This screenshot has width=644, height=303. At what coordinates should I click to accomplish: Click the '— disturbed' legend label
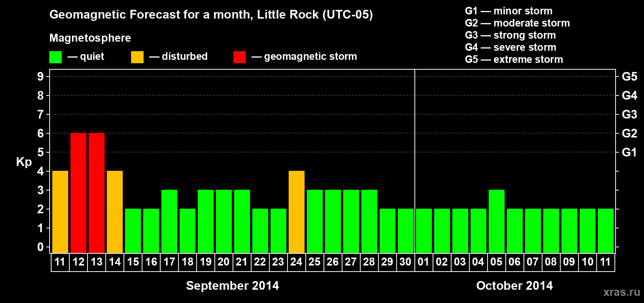pyautogui.click(x=178, y=56)
